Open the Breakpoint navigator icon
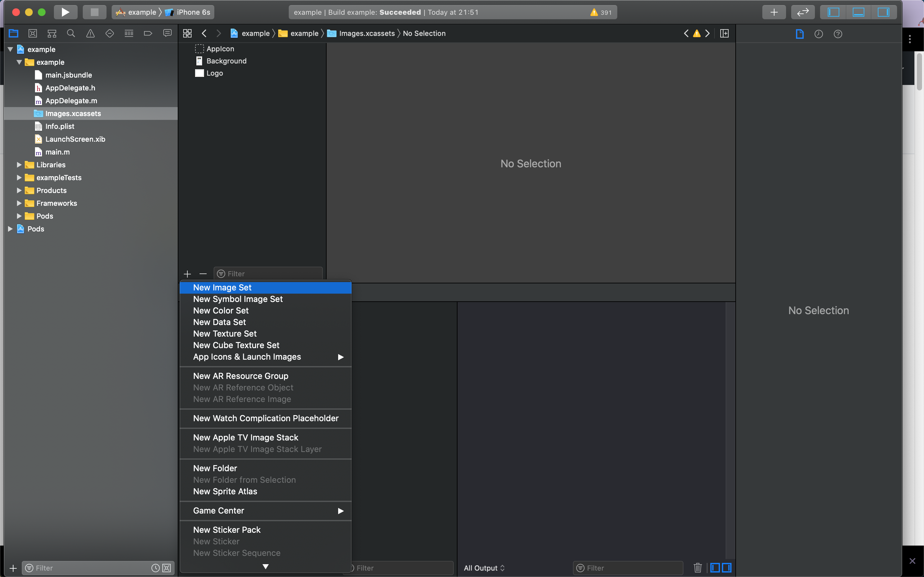Screen dimensions: 924x577 pyautogui.click(x=148, y=34)
